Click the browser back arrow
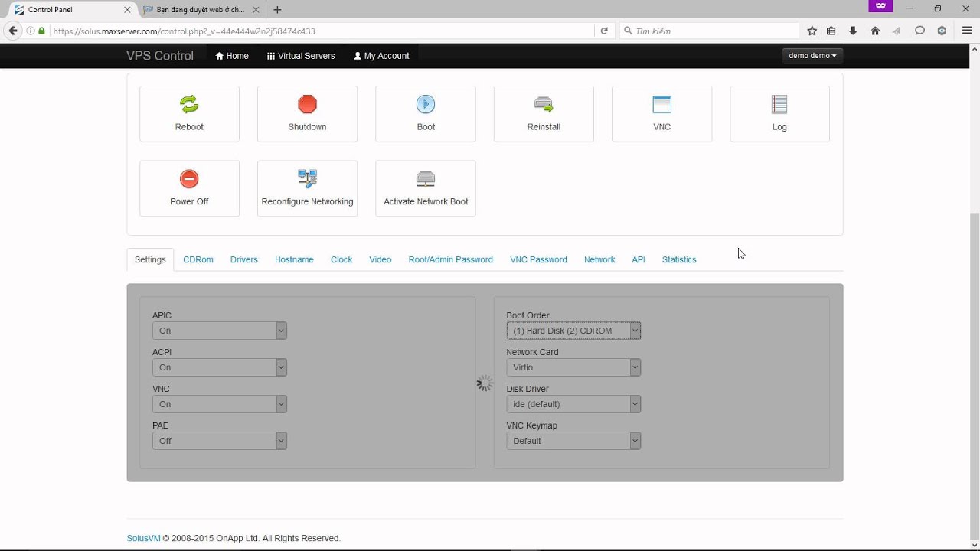Viewport: 980px width, 551px height. click(x=12, y=31)
